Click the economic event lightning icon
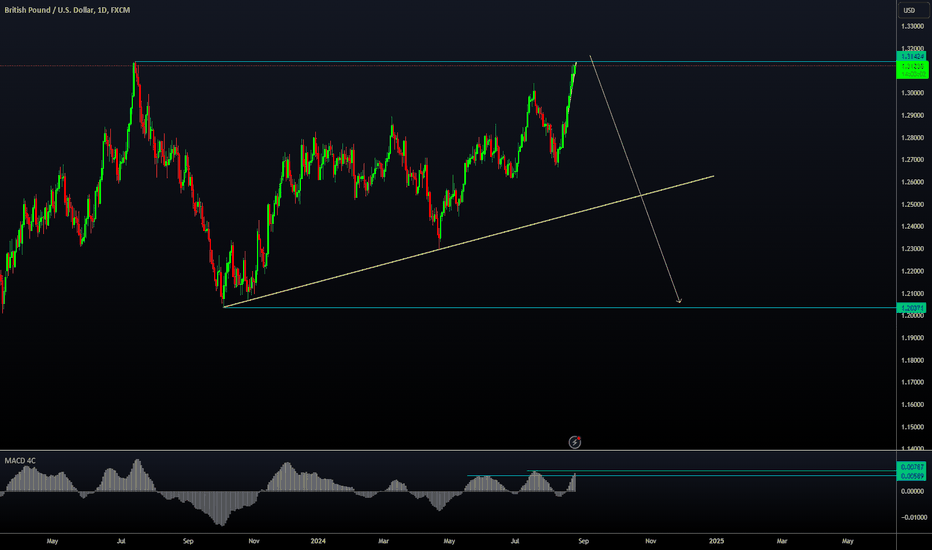Image resolution: width=932 pixels, height=550 pixels. pyautogui.click(x=575, y=442)
